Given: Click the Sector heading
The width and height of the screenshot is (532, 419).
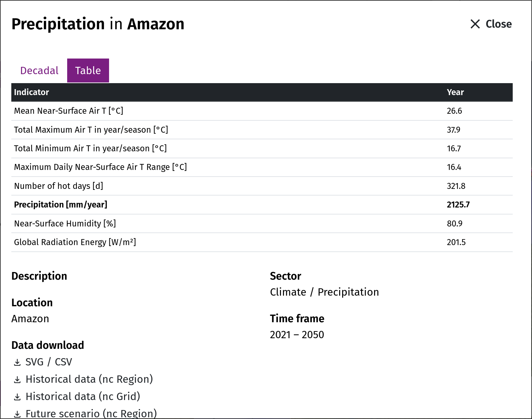Looking at the screenshot, I should (286, 276).
